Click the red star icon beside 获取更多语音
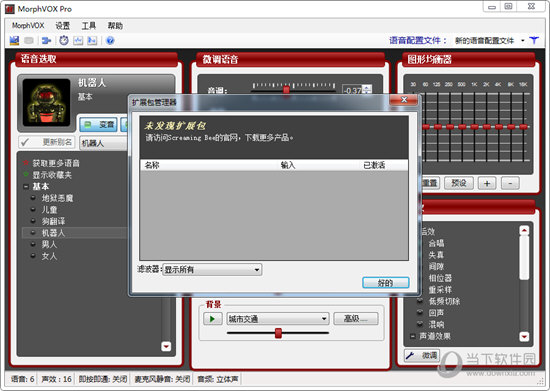The width and height of the screenshot is (550, 391). click(x=26, y=163)
